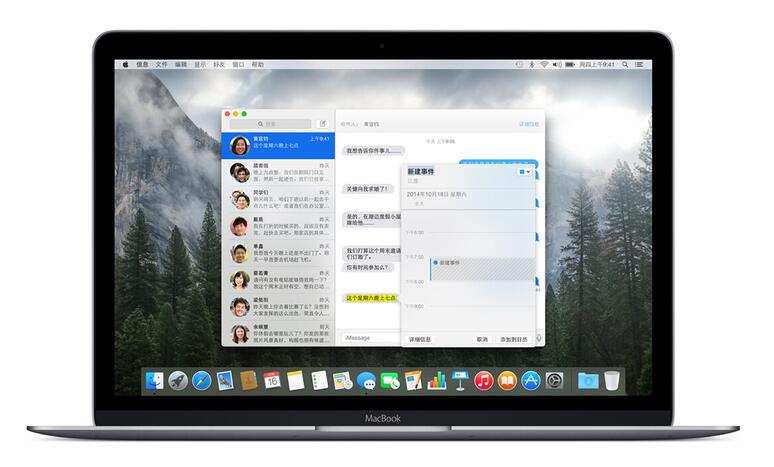The height and width of the screenshot is (467, 774).
Task: Open Trash in the Dock
Action: (x=612, y=381)
